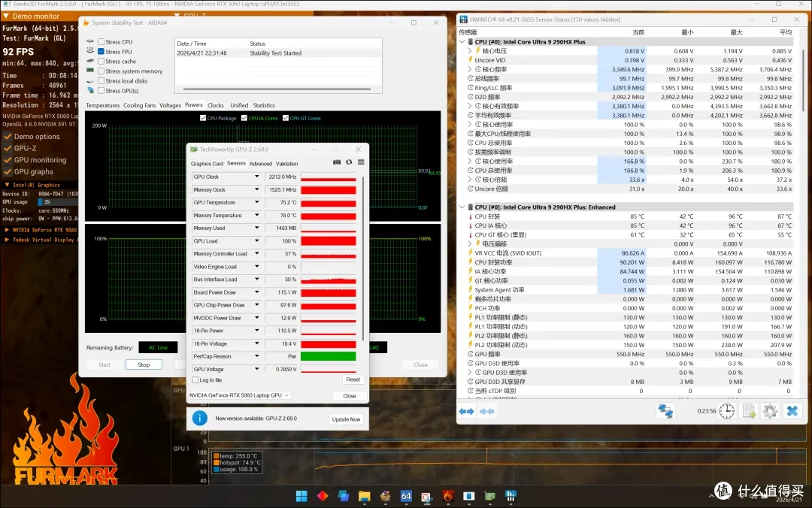812x508 pixels.
Task: Click Stop button in AIDA64
Action: (144, 364)
